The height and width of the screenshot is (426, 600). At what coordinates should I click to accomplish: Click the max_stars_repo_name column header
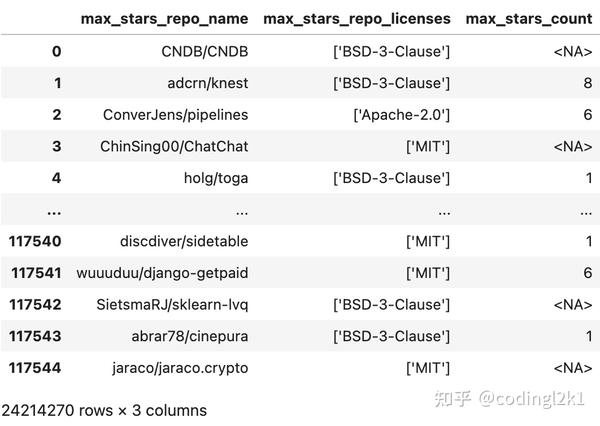(x=164, y=19)
